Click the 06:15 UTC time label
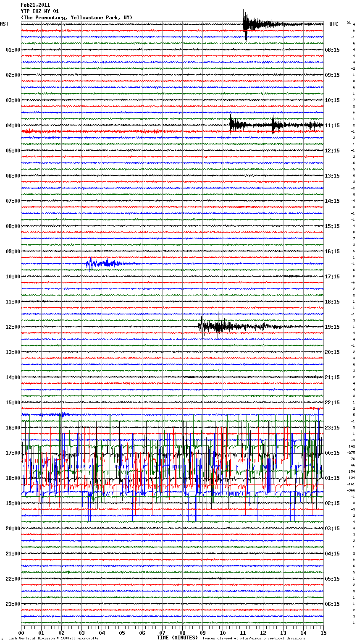This screenshot has width=357, height=644. (332, 604)
